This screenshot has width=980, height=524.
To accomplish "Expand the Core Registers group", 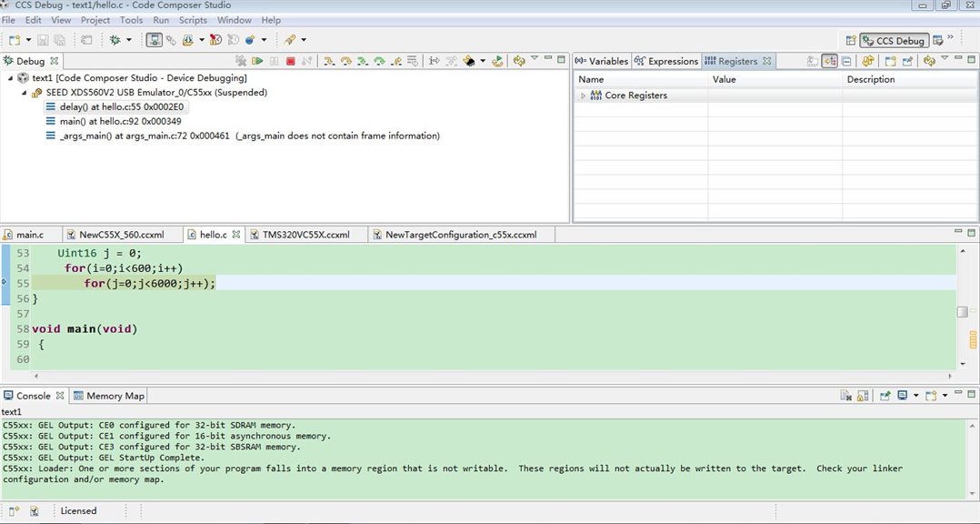I will pyautogui.click(x=583, y=96).
